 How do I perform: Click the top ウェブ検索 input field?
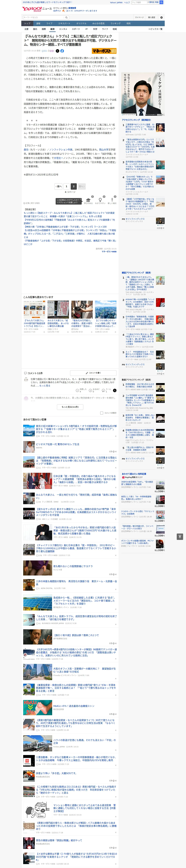[x=139, y=2]
